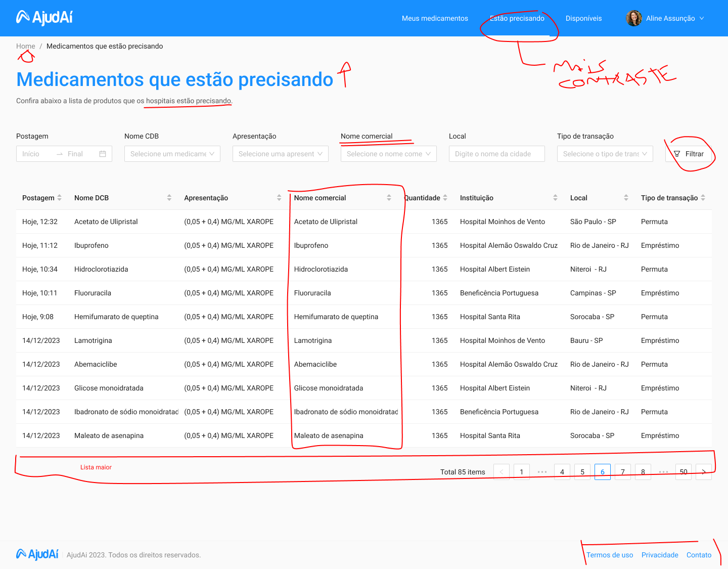The image size is (728, 569).
Task: Open Apresentação filter dropdown
Action: (281, 154)
